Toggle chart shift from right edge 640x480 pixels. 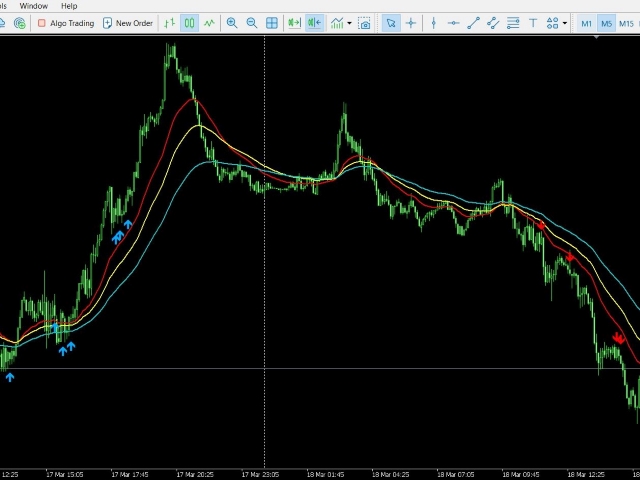coord(314,23)
